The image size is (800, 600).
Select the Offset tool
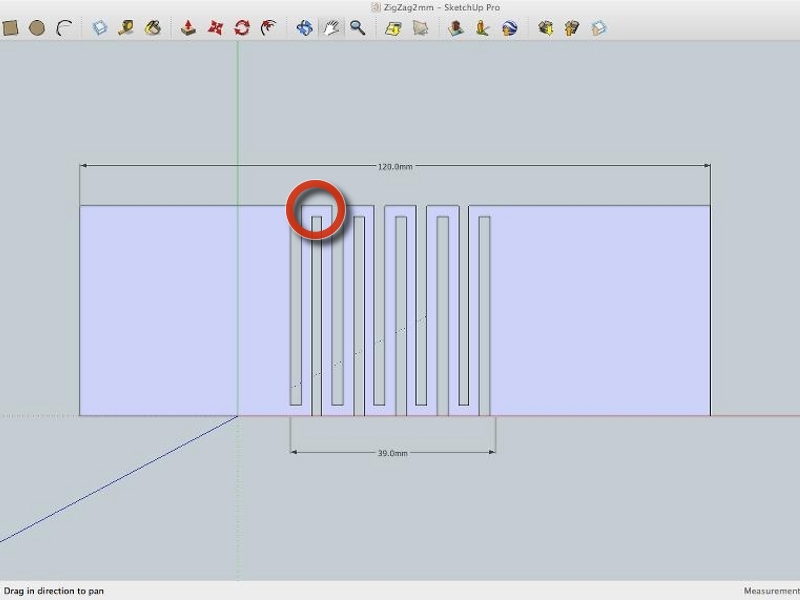point(268,28)
